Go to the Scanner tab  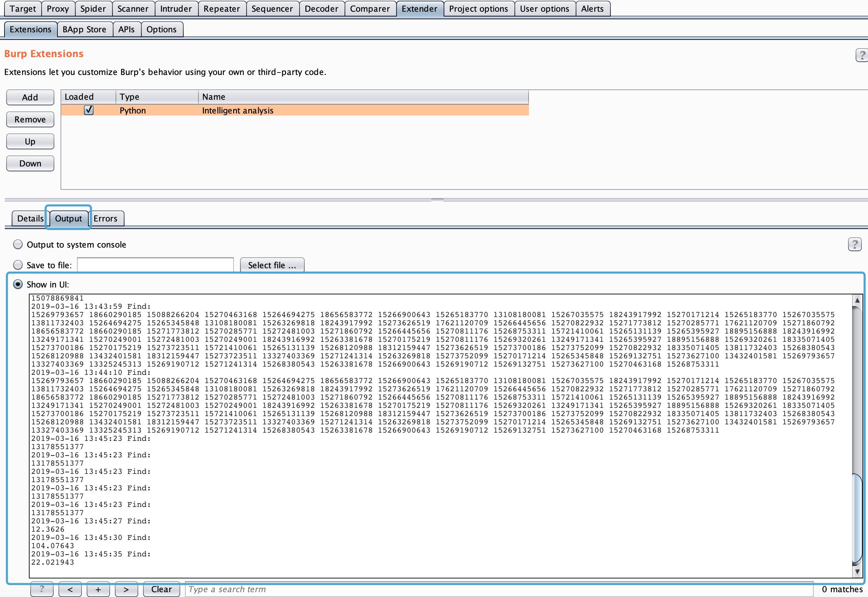tap(133, 9)
